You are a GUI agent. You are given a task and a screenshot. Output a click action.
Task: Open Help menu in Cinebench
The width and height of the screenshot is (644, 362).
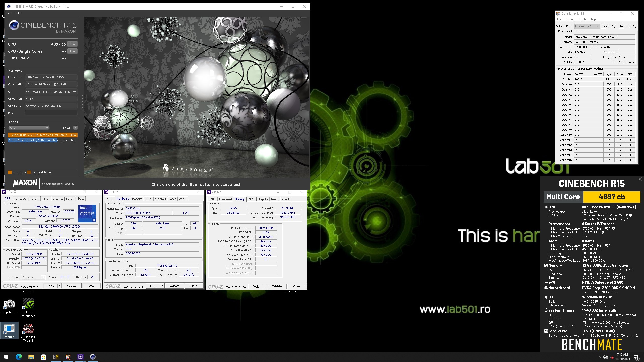(17, 13)
